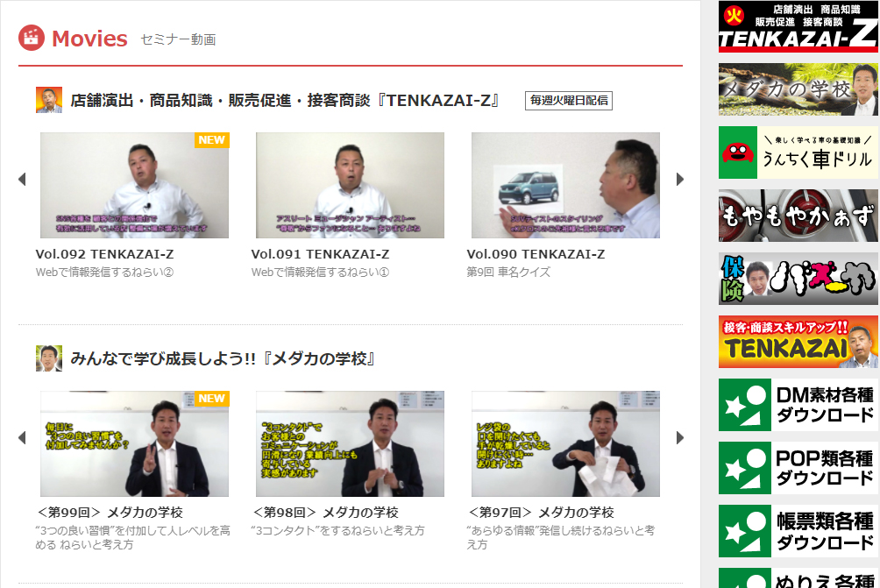Click the <第97回> メダカの学校 title link
Viewport: 880px width, 588px height.
click(x=541, y=513)
